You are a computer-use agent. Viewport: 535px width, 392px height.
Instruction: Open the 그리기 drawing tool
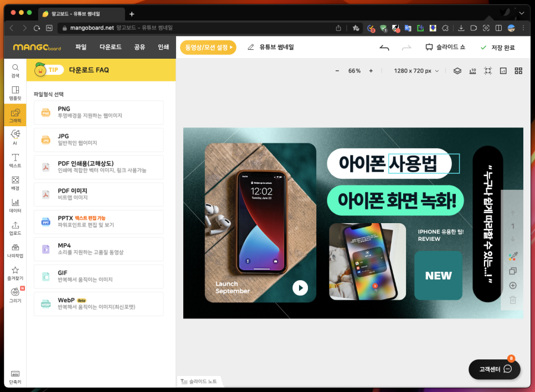pos(15,295)
